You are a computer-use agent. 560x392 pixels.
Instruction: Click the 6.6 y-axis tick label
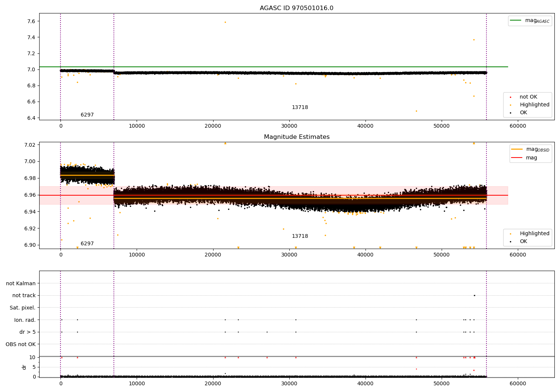point(31,102)
